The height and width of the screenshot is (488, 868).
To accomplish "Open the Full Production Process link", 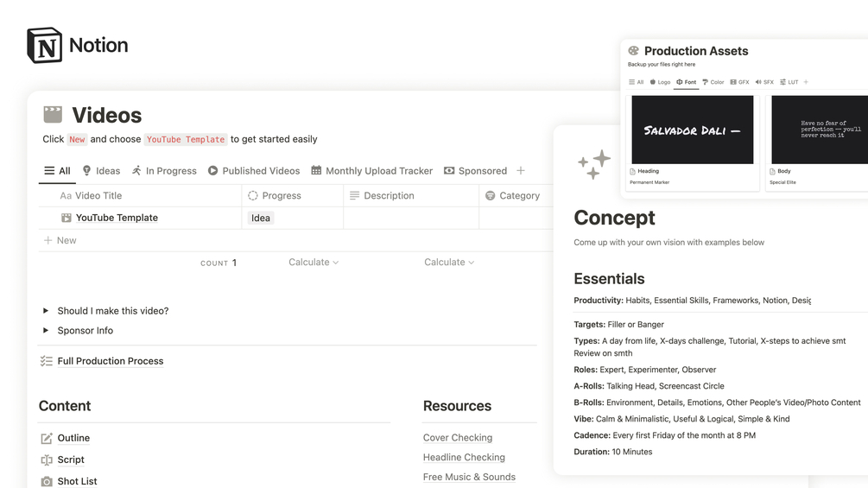I will (x=111, y=361).
